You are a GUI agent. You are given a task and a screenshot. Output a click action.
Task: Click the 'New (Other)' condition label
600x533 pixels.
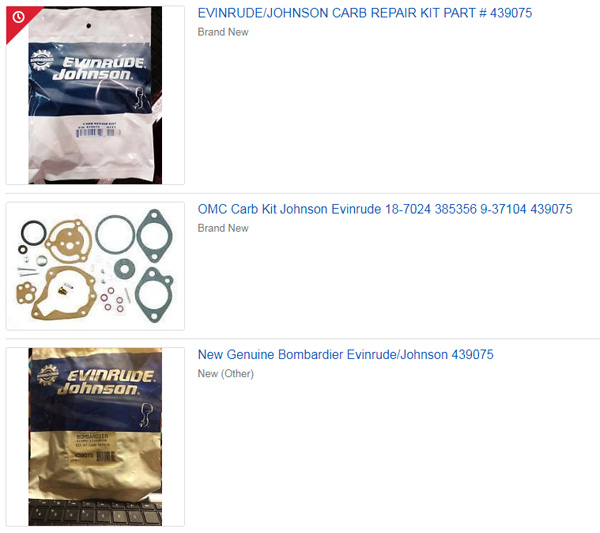pos(226,374)
